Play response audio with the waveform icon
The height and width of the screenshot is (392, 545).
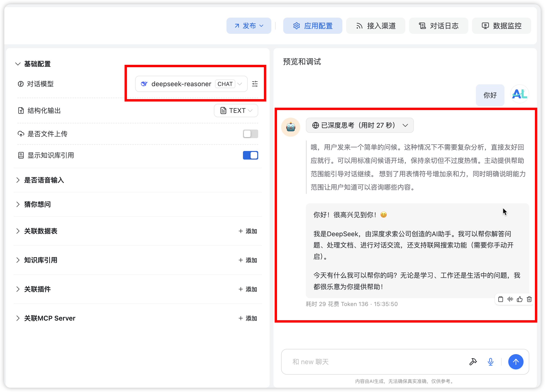510,299
